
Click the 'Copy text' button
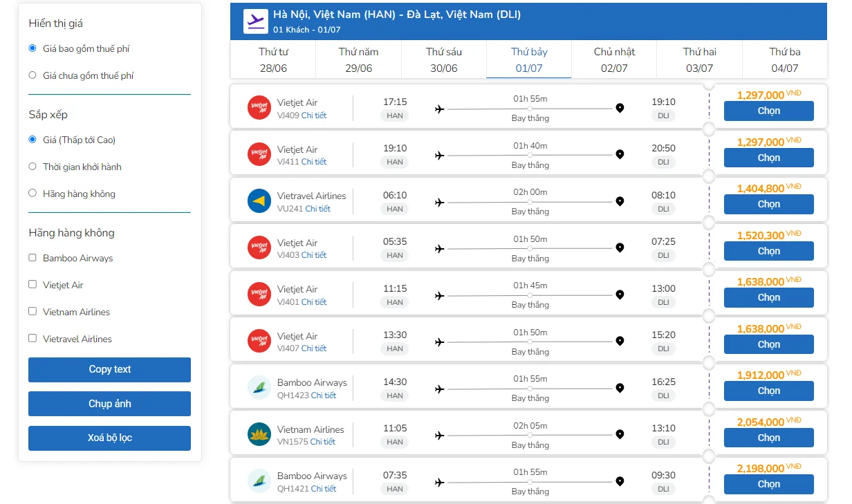click(x=109, y=369)
